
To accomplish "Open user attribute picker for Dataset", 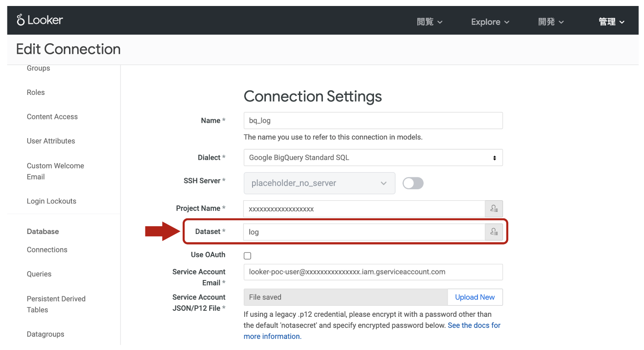I will 494,232.
